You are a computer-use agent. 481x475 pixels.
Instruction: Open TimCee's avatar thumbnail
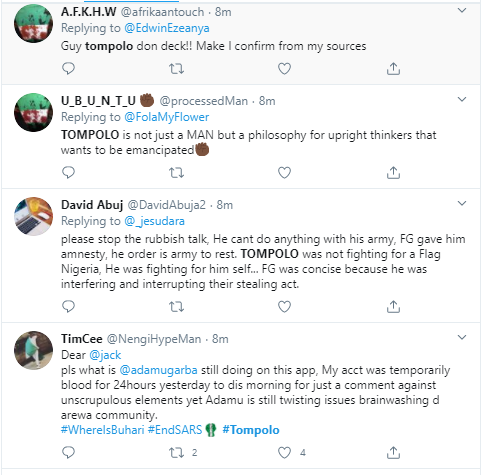click(x=33, y=350)
